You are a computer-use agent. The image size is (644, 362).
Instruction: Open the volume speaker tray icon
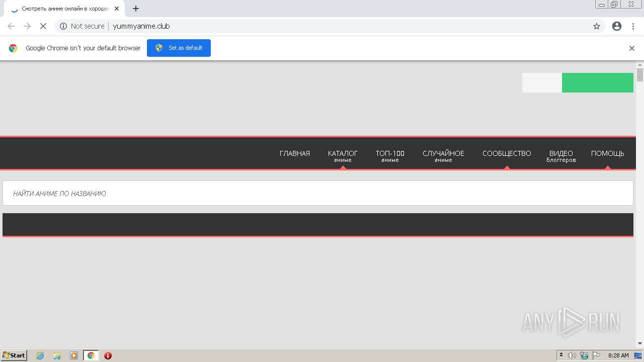[572, 355]
